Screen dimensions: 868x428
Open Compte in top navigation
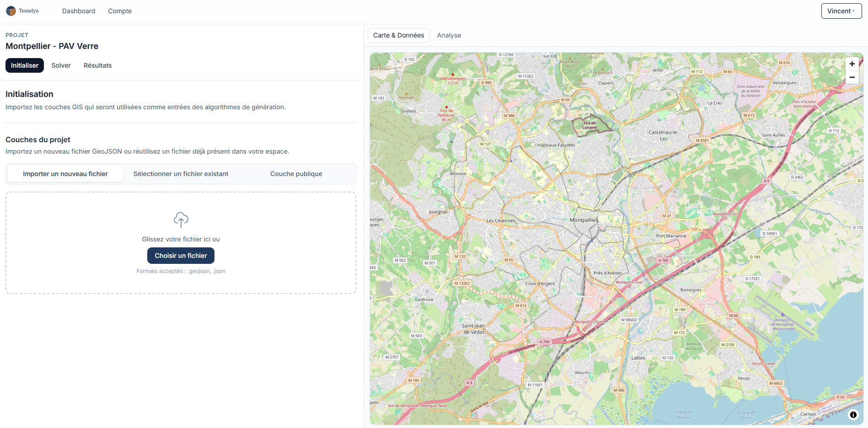tap(120, 11)
